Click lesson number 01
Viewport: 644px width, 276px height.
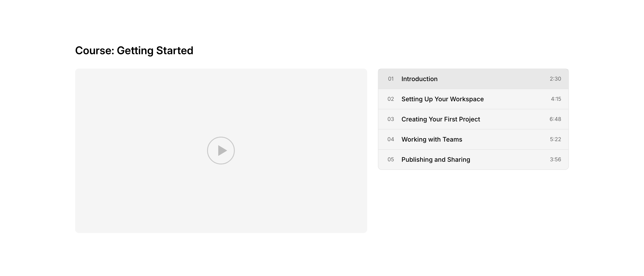point(391,79)
